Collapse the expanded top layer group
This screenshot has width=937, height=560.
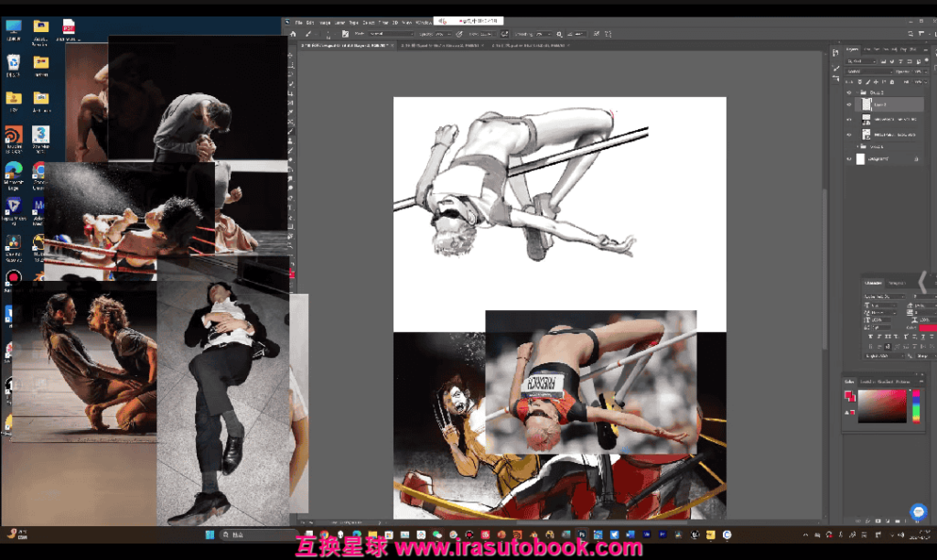coord(857,92)
